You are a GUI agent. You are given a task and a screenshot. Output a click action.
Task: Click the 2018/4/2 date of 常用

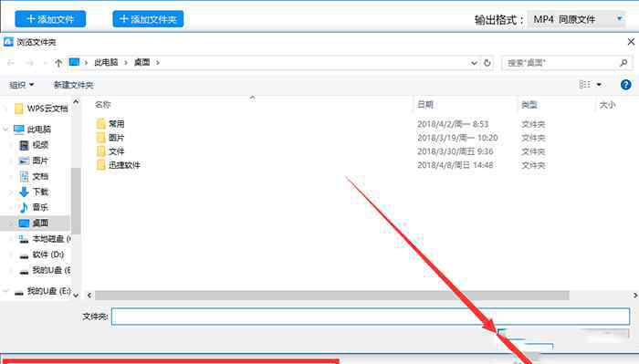(x=453, y=124)
